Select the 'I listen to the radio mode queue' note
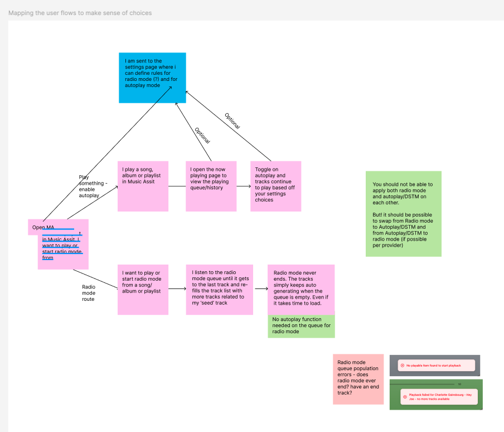504x432 pixels. coord(220,290)
